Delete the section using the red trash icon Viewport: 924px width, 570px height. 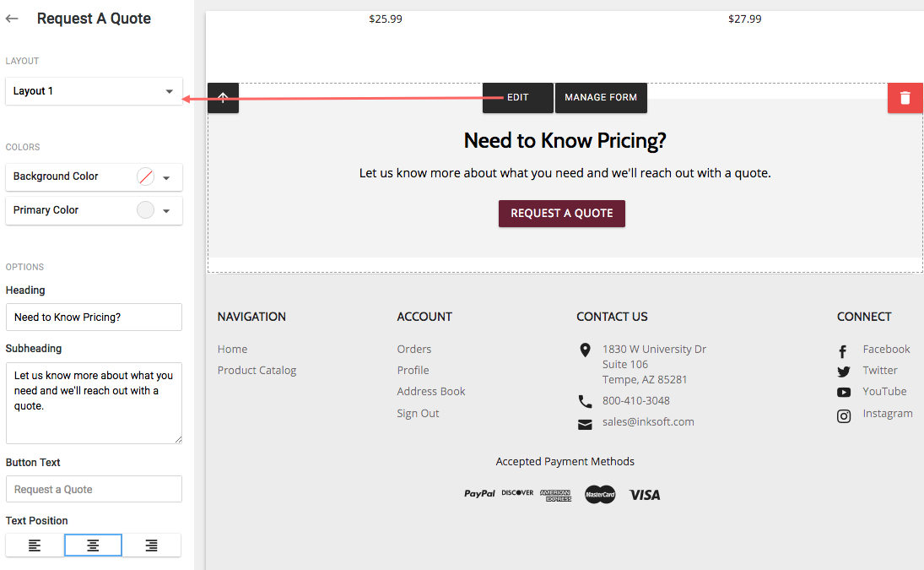pyautogui.click(x=905, y=98)
